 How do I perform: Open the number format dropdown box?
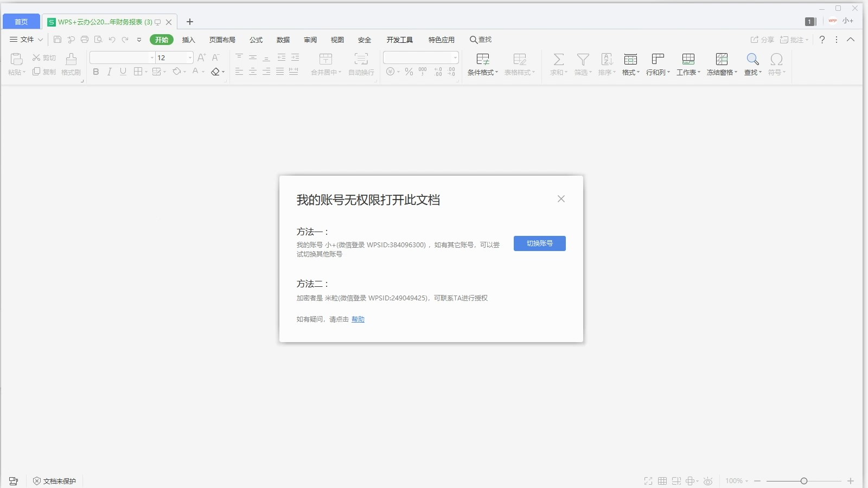click(455, 57)
